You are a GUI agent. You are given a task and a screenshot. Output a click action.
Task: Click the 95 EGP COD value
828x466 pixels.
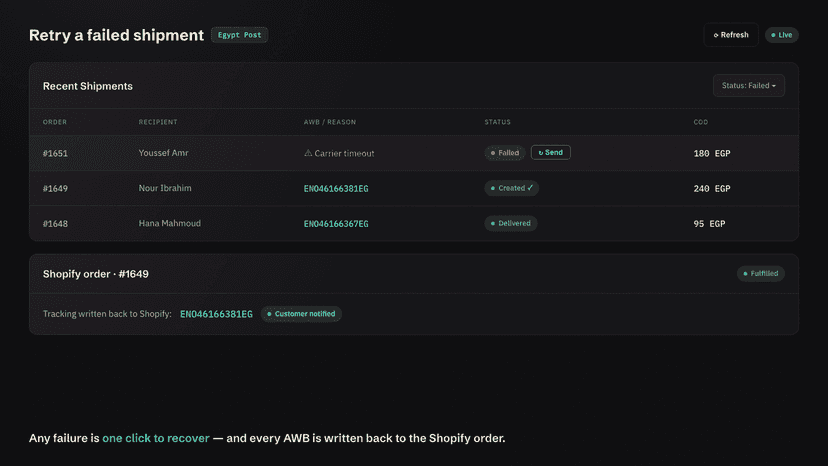tap(709, 224)
